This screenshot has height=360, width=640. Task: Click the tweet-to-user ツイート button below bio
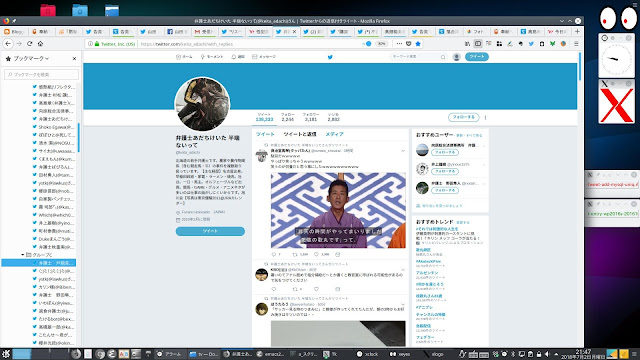(x=210, y=231)
